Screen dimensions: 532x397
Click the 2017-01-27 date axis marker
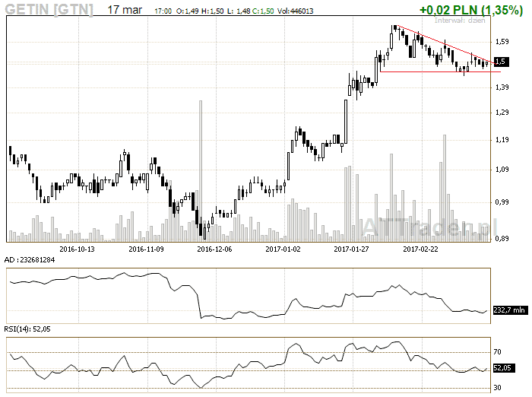pos(351,248)
